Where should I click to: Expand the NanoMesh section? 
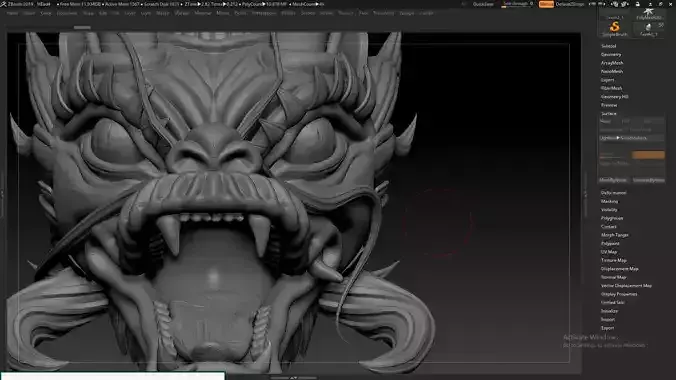click(612, 72)
